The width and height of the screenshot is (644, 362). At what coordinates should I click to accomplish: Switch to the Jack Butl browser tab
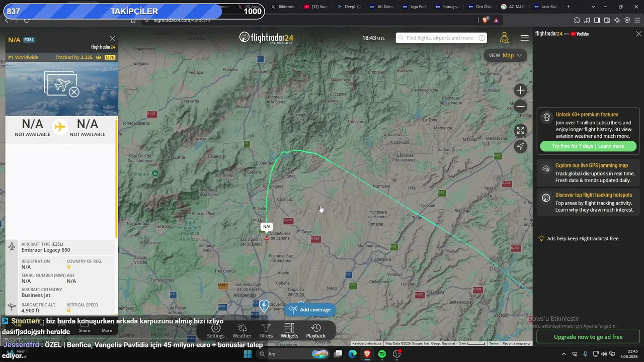coord(546,7)
